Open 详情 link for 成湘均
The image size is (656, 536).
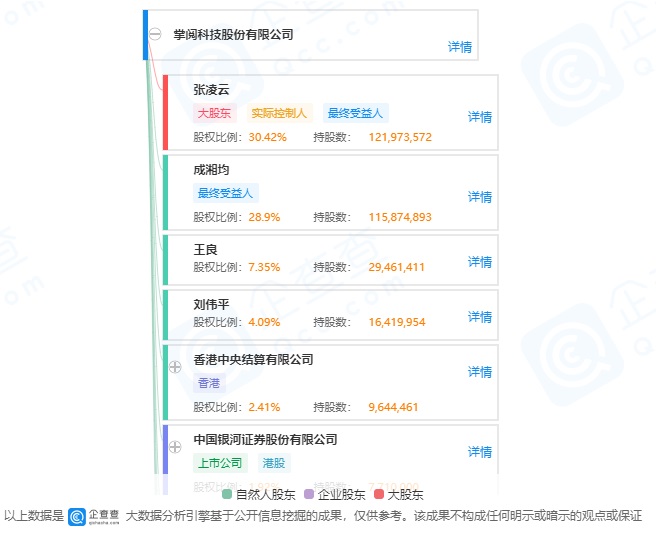click(480, 197)
